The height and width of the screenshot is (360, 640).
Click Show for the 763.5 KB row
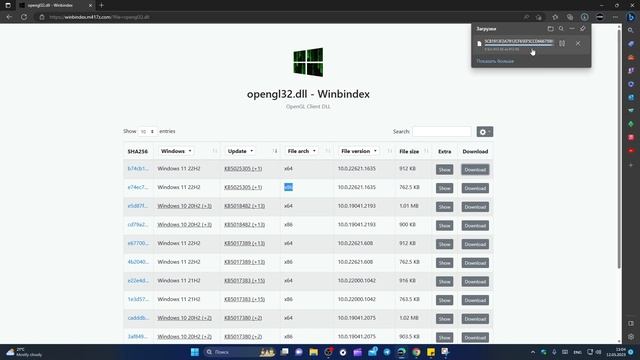444,300
